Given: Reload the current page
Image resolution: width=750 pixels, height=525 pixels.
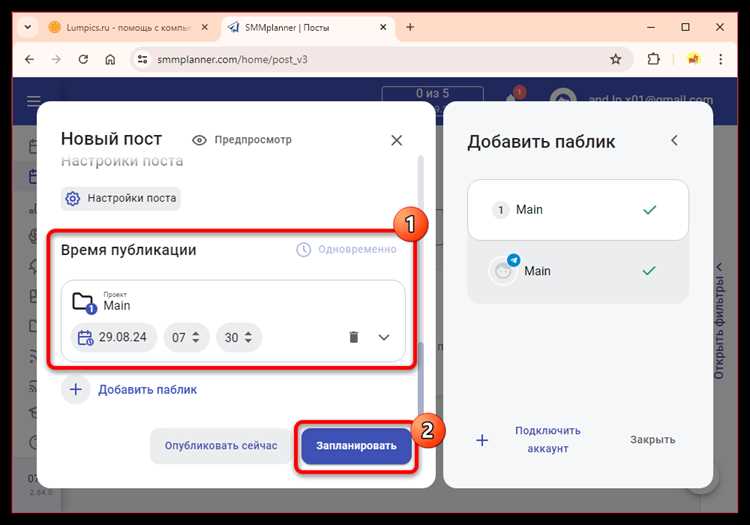Looking at the screenshot, I should click(83, 59).
